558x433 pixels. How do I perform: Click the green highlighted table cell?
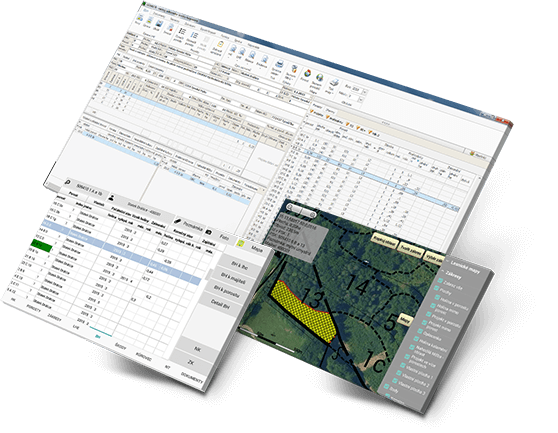click(42, 244)
